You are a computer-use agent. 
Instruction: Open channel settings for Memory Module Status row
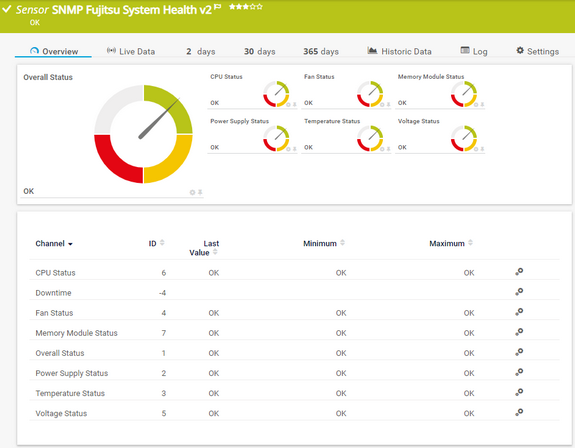pos(519,332)
